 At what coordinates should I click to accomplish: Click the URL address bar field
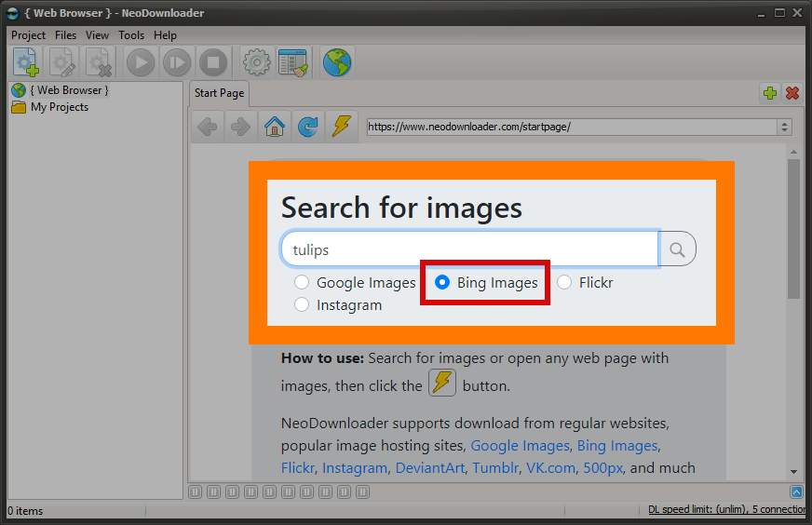tap(572, 127)
